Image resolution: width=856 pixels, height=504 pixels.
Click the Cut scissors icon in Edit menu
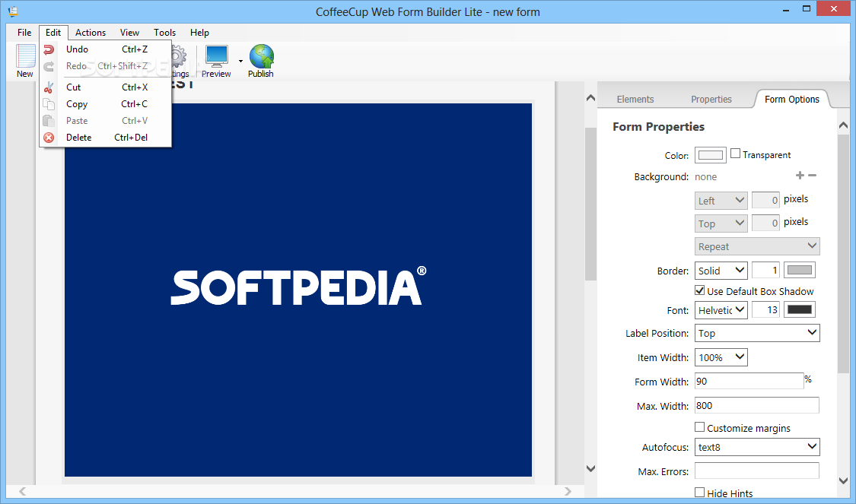coord(49,87)
